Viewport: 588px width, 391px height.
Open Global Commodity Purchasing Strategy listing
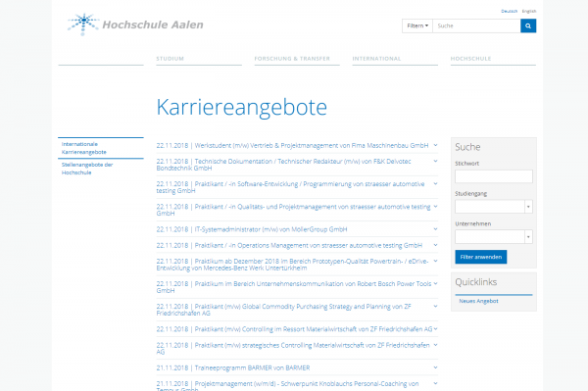(284, 310)
